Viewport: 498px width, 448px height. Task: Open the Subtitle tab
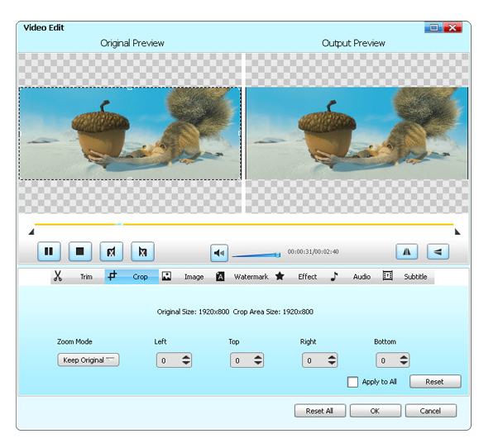(x=406, y=277)
